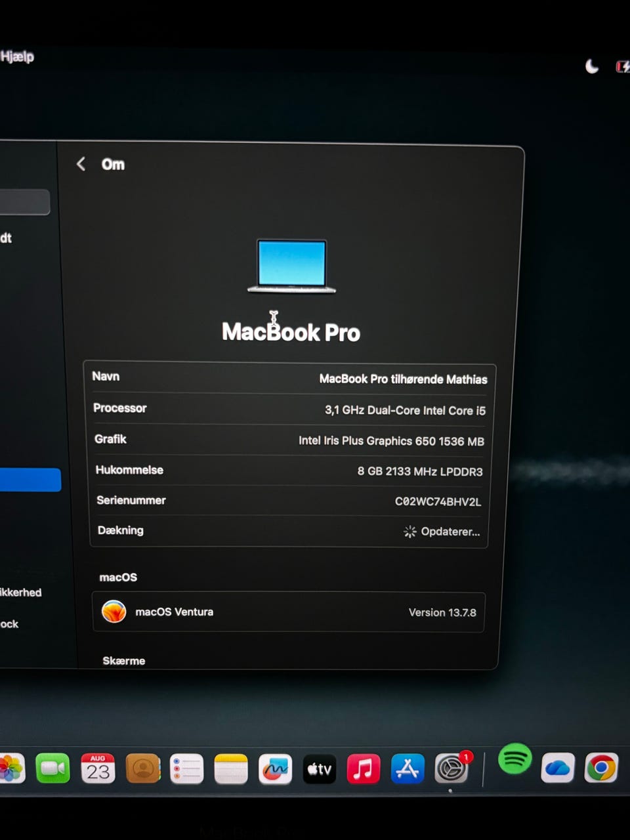Click the Opdaterer... coverage status

click(x=442, y=532)
